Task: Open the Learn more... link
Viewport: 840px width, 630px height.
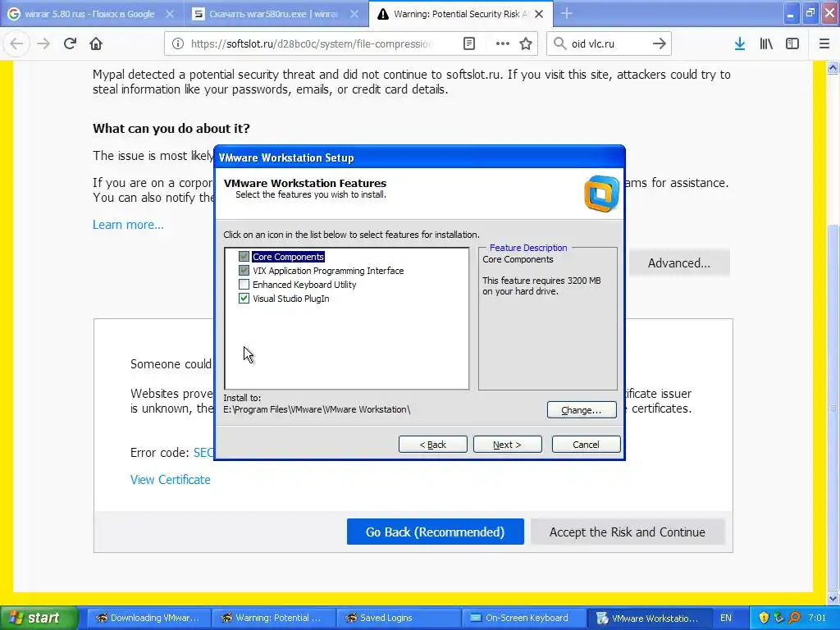Action: click(128, 225)
